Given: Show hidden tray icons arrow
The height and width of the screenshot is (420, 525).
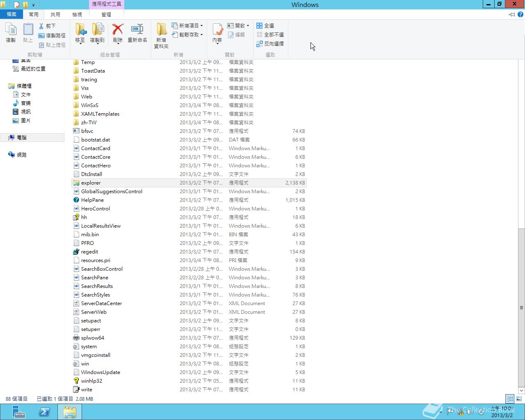Looking at the screenshot, I should 441,411.
